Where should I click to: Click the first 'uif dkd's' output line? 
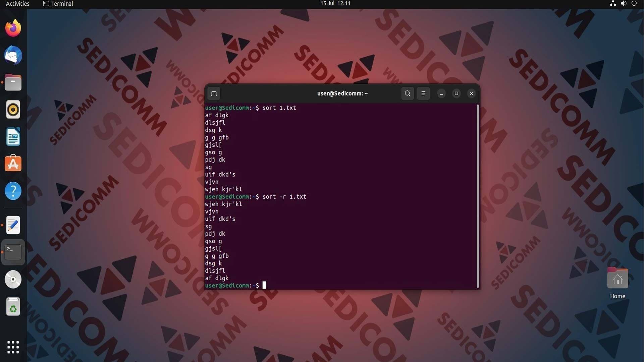220,175
